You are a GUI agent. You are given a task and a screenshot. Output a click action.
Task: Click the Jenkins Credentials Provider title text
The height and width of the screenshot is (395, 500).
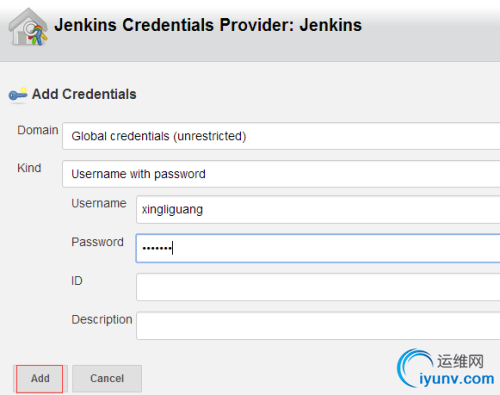208,25
